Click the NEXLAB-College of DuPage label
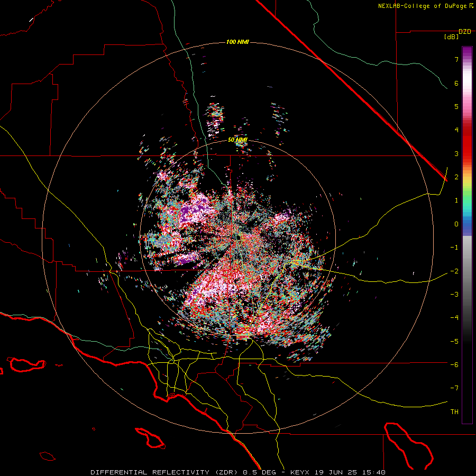Viewport: 476px width, 476px height. pyautogui.click(x=425, y=6)
